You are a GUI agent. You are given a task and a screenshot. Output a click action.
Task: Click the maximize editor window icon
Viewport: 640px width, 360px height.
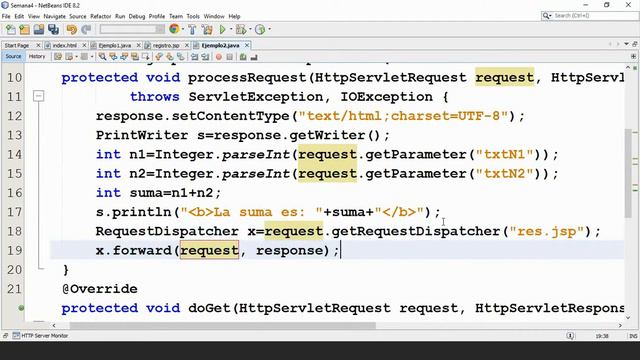pos(635,44)
